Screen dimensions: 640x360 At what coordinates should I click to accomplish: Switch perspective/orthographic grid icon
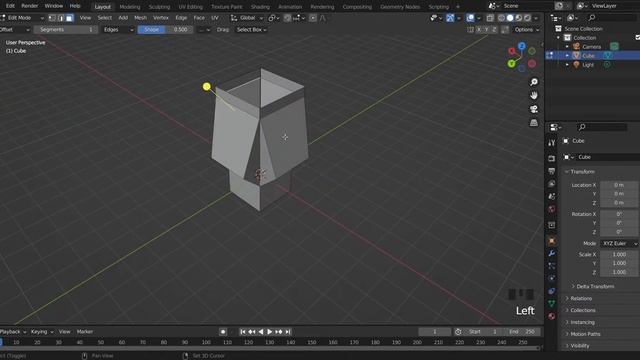[533, 122]
